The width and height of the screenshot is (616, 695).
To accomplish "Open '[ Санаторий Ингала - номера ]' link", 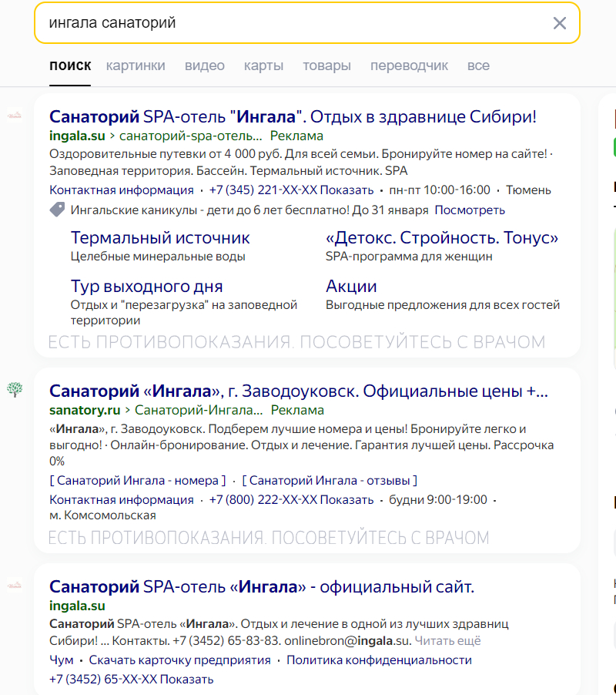I will [x=138, y=481].
